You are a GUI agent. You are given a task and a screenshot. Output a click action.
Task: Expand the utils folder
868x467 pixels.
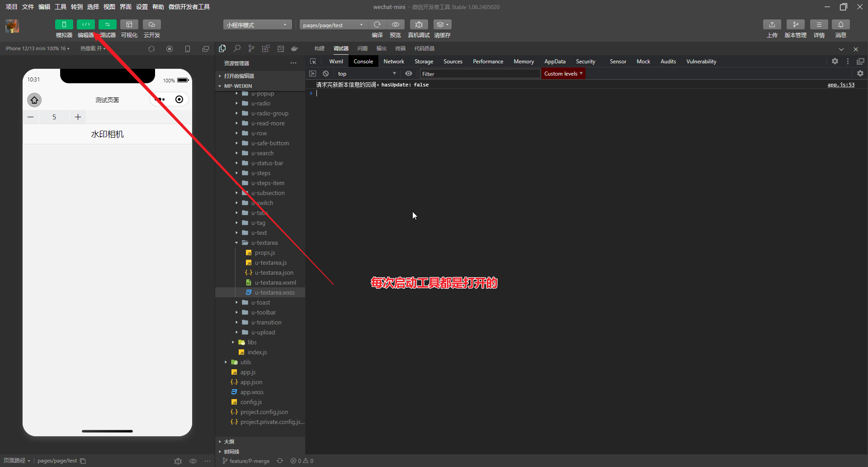coord(260,362)
